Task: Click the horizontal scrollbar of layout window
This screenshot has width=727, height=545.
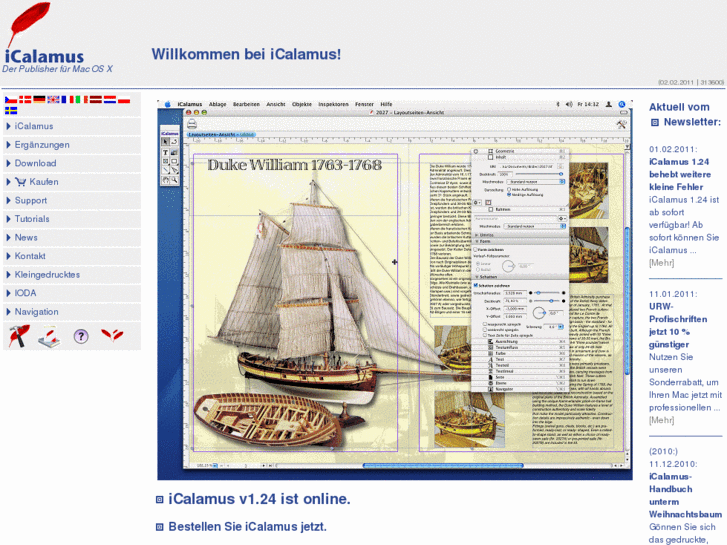Action: 443,465
